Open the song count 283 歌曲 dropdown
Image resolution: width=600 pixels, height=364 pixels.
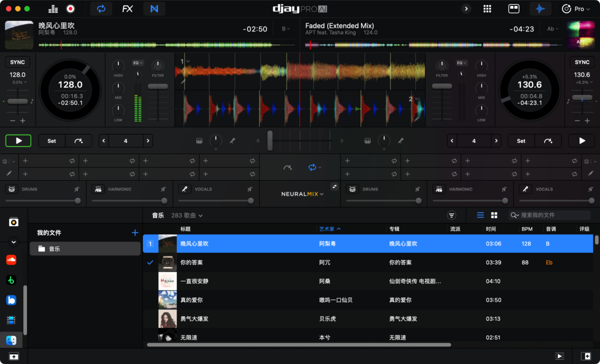click(x=186, y=215)
